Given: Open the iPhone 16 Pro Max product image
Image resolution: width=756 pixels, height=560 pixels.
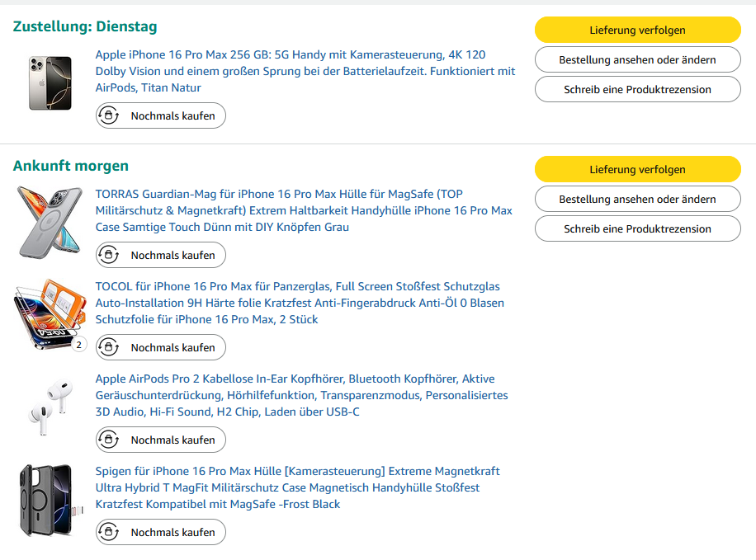Looking at the screenshot, I should (50, 82).
